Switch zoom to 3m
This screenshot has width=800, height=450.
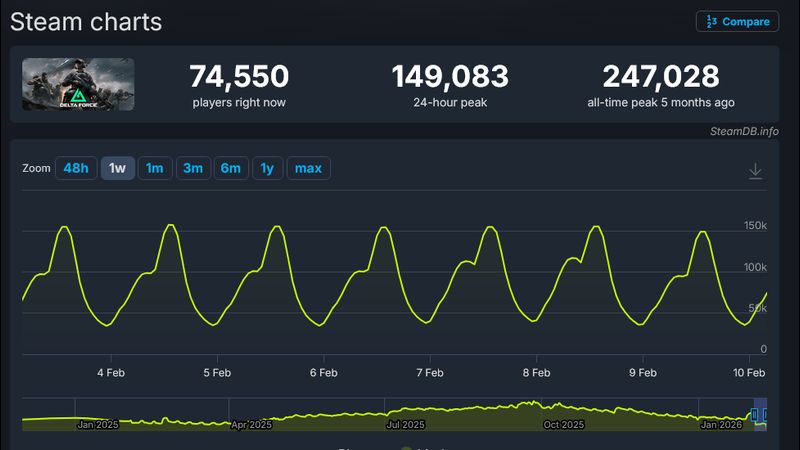point(193,168)
